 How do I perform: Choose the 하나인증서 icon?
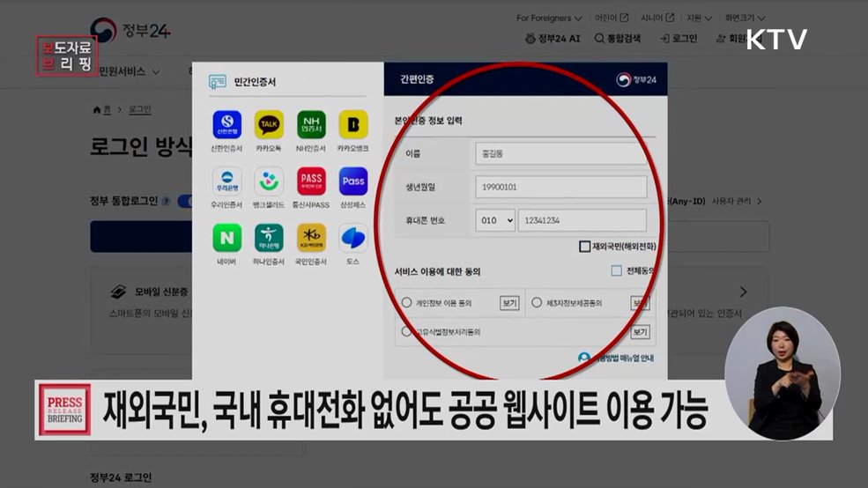point(269,237)
